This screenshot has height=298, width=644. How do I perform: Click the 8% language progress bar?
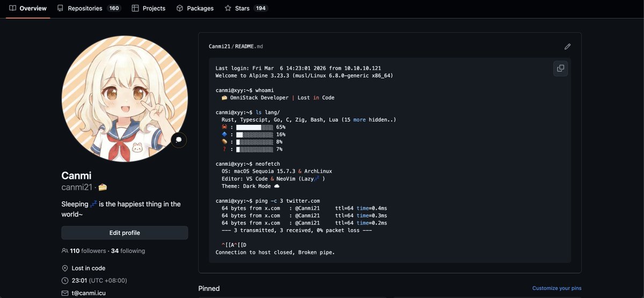pos(254,142)
